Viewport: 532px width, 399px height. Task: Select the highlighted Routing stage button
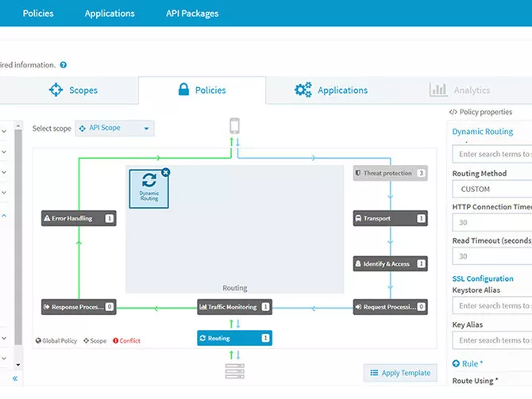coord(234,338)
